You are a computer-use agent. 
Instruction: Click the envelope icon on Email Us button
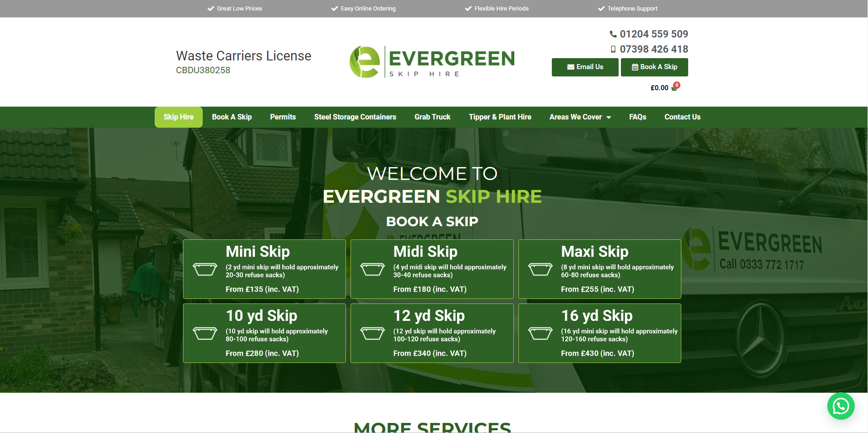tap(571, 67)
